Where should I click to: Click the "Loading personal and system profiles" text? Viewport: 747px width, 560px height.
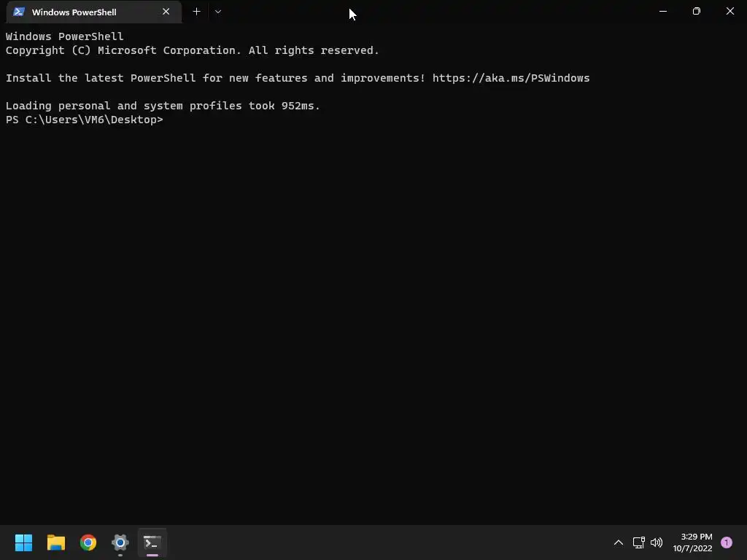pyautogui.click(x=124, y=106)
